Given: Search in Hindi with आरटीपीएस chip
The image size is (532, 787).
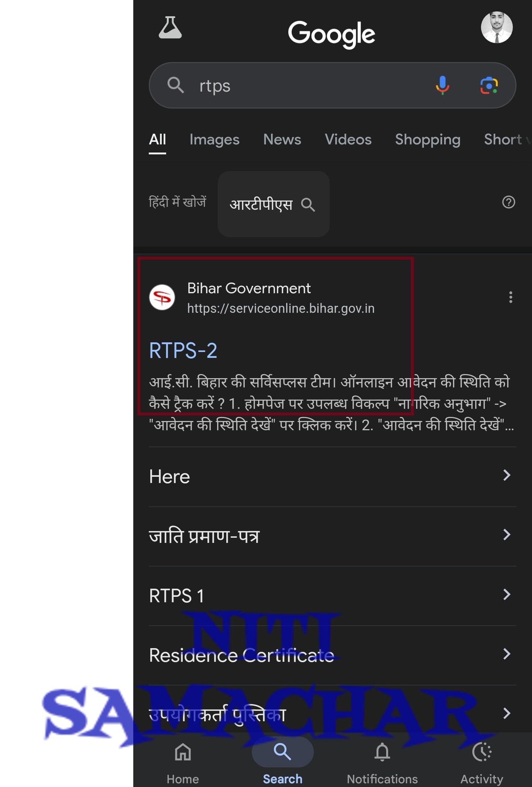Looking at the screenshot, I should tap(273, 204).
